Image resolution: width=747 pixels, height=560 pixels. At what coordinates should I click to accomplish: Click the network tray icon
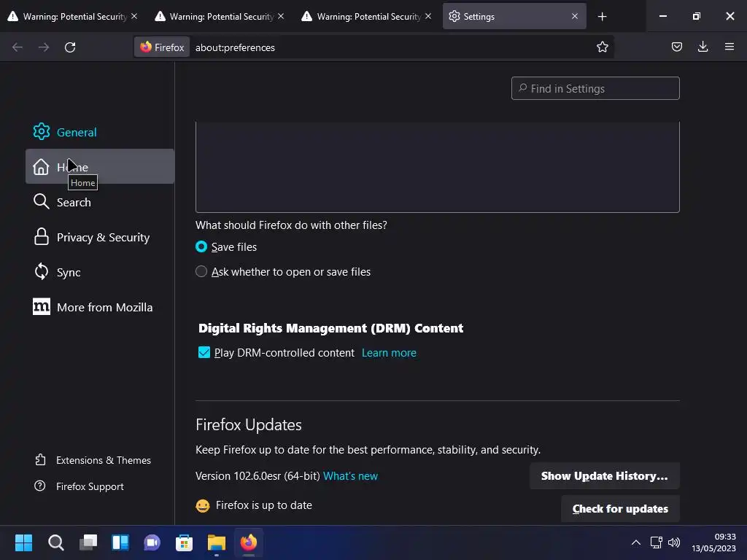tap(656, 542)
